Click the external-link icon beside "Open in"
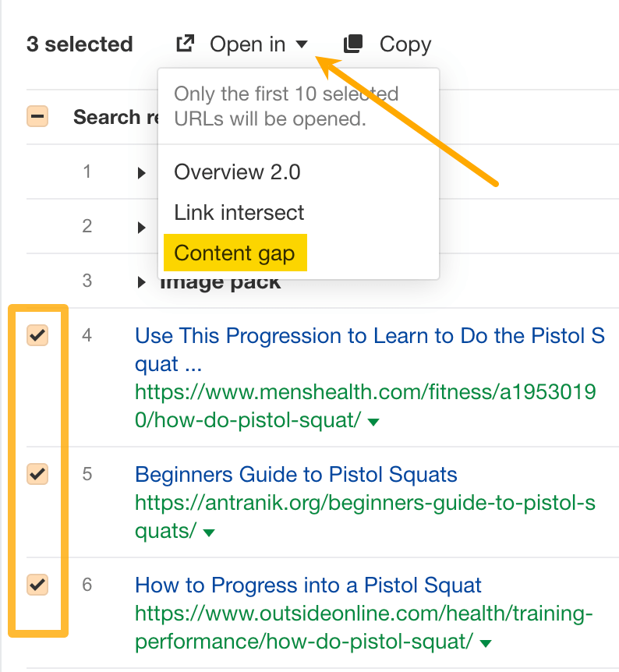The height and width of the screenshot is (672, 619). (x=186, y=44)
